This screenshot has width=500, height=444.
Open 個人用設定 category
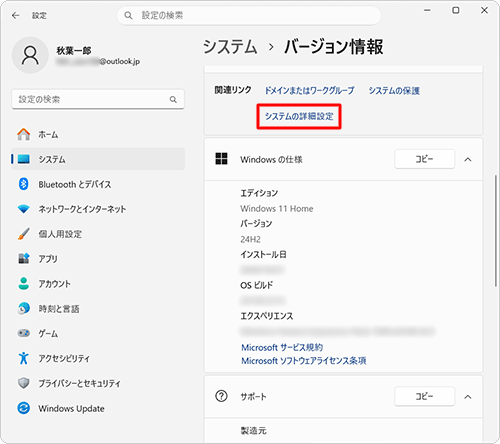tap(98, 234)
